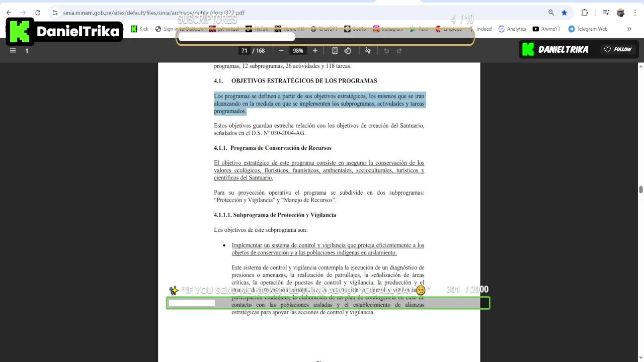Viewport: 644px width, 362px height.
Task: Click the paragraph starting 'Estos objetivos guardan estrecha'
Action: (x=319, y=129)
